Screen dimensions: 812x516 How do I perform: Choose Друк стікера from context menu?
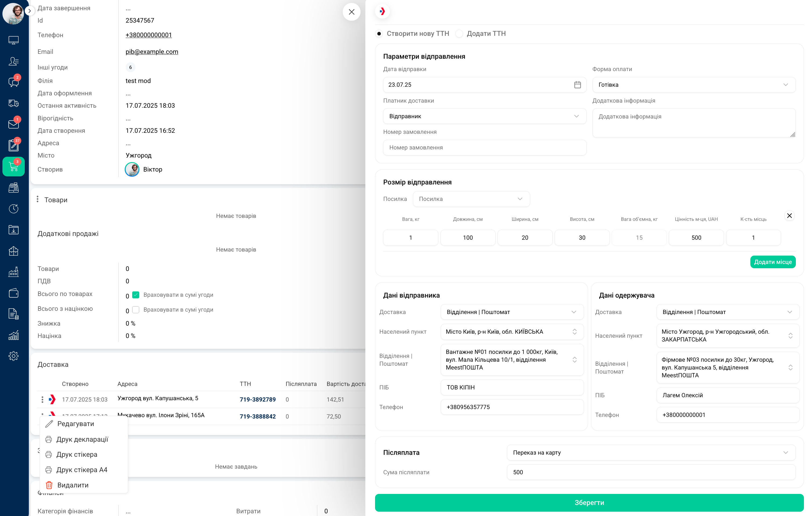pyautogui.click(x=84, y=454)
